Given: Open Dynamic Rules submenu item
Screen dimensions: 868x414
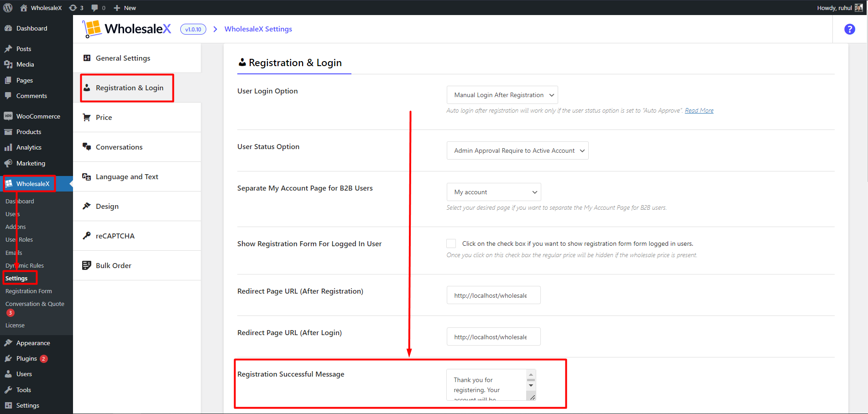Looking at the screenshot, I should [x=25, y=265].
